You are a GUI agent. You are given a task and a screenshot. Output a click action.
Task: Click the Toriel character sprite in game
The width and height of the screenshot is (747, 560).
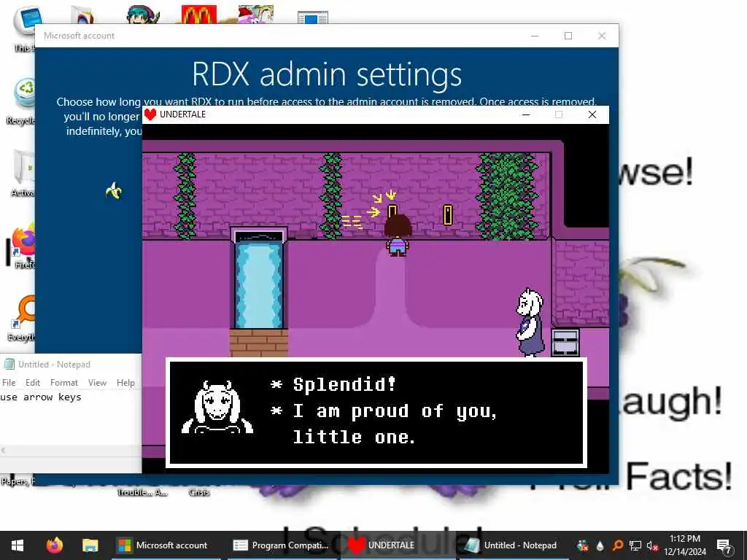[x=530, y=322]
